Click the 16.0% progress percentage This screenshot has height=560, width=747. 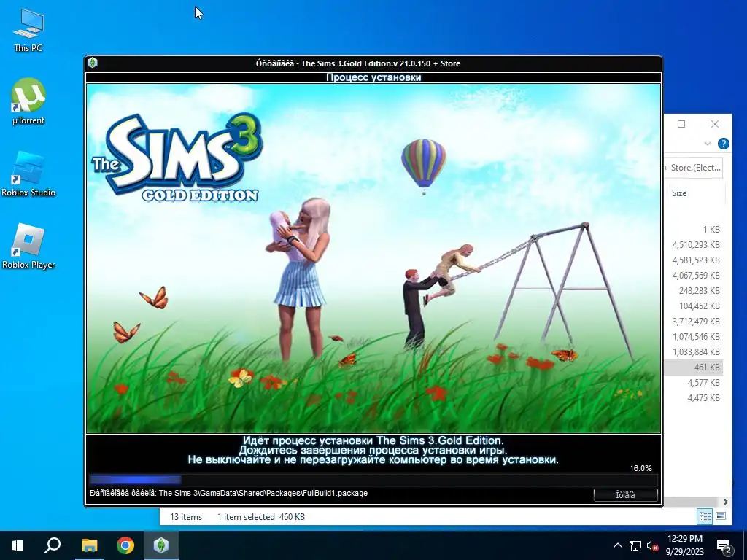point(640,468)
